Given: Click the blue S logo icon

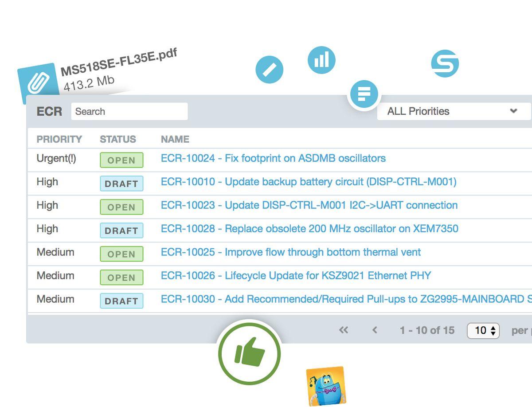Looking at the screenshot, I should [x=445, y=63].
